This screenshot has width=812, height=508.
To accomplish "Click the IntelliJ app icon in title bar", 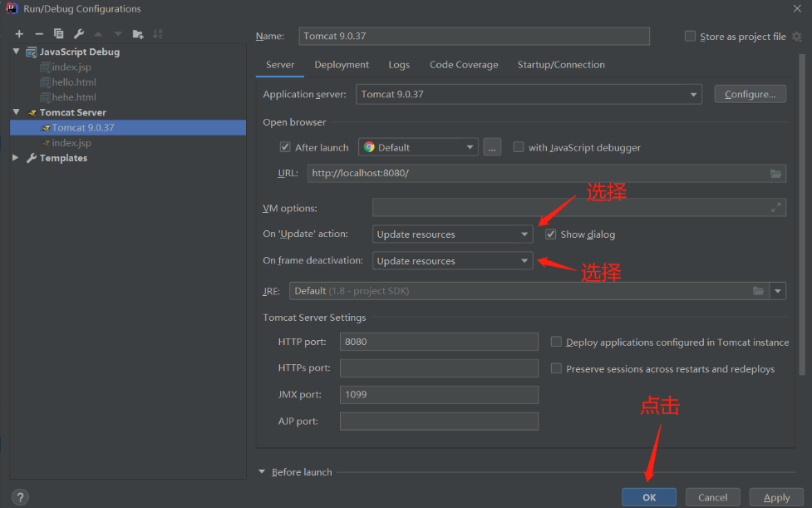I will click(12, 8).
